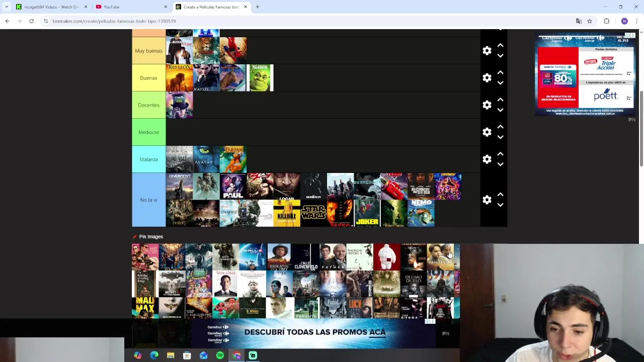644x362 pixels.
Task: Move No la vi tier up with arrow
Action: (x=500, y=195)
